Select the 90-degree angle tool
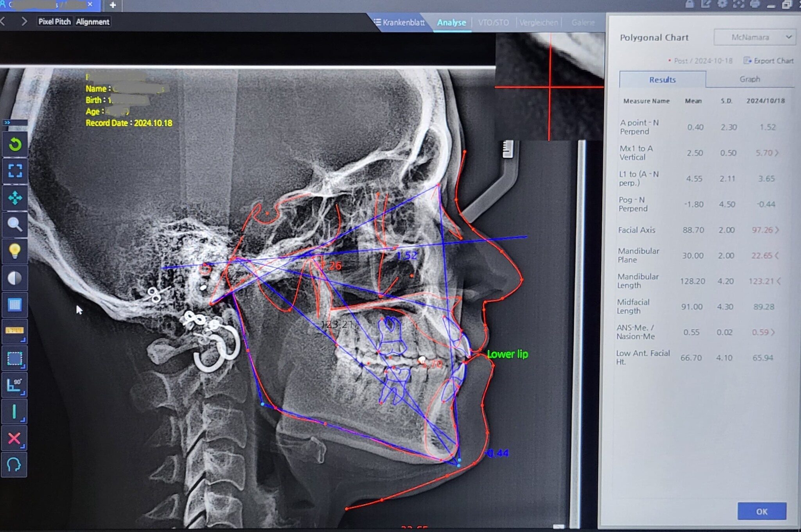 15,384
